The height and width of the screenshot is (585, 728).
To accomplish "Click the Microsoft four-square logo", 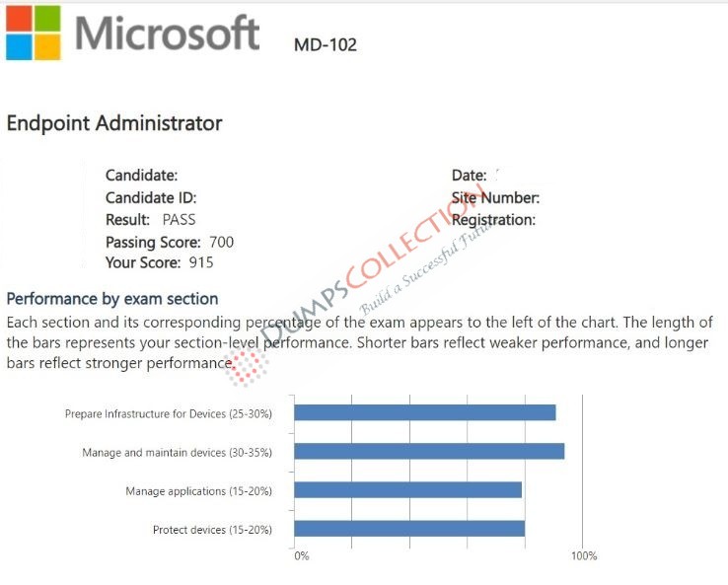I will point(34,33).
